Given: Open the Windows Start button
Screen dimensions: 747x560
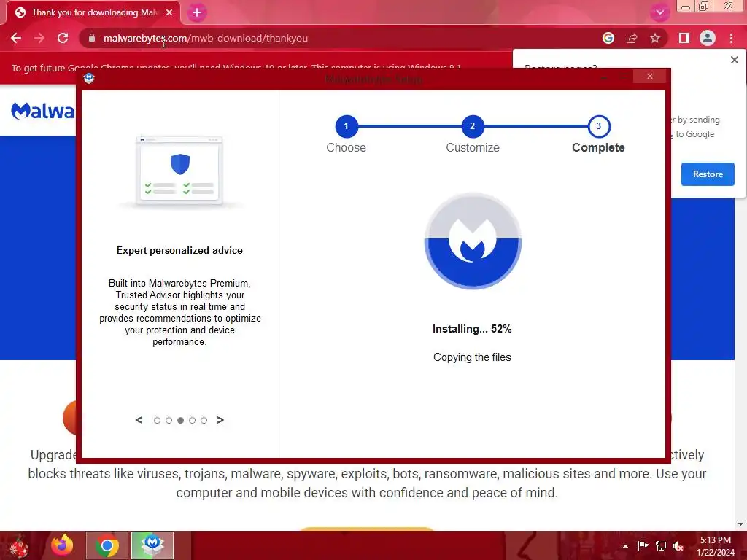Looking at the screenshot, I should pyautogui.click(x=19, y=545).
